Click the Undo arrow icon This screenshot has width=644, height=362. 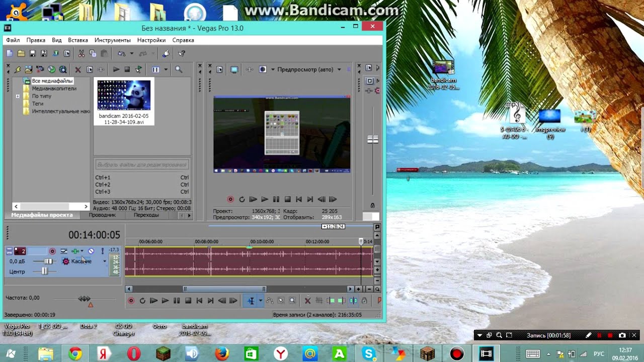(121, 54)
